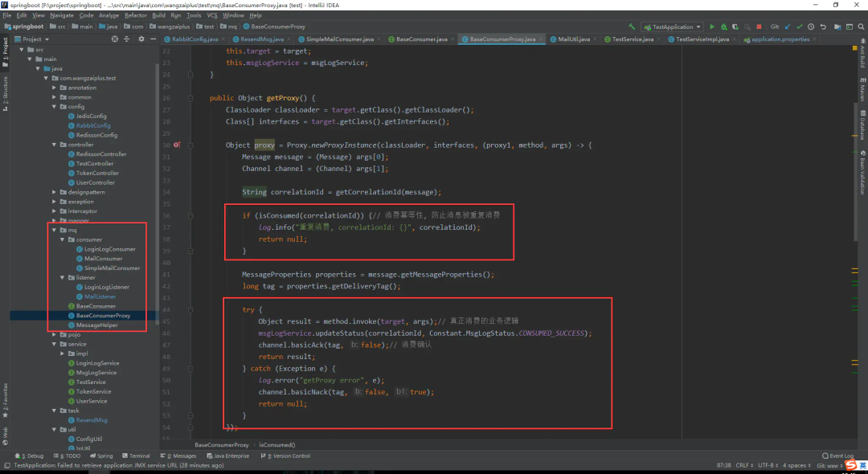Screen dimensions: 868x474
Task: Open the Database tool window on the right strip
Action: tap(862, 125)
